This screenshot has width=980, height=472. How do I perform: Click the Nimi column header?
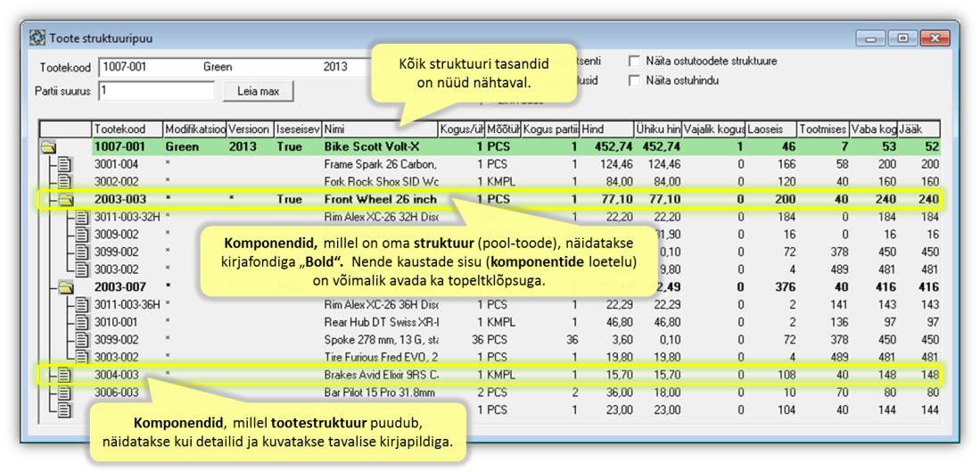379,128
